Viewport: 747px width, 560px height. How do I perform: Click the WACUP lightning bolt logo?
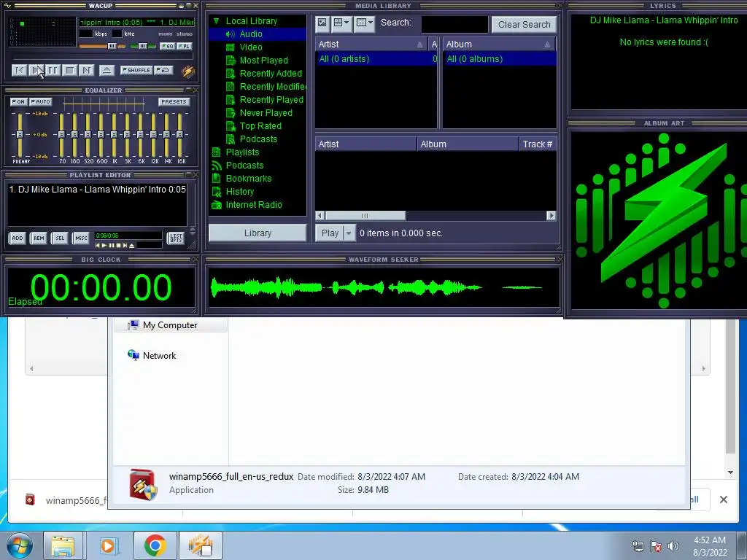[188, 71]
